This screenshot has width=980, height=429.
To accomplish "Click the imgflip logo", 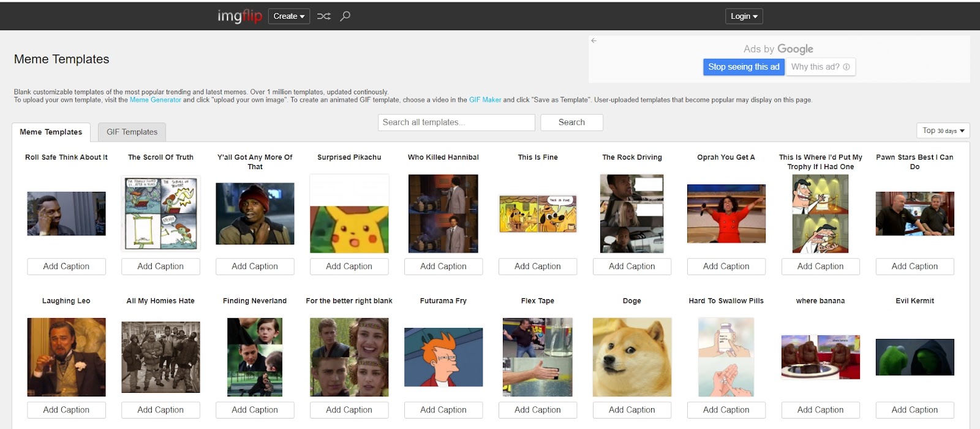I will pyautogui.click(x=239, y=16).
